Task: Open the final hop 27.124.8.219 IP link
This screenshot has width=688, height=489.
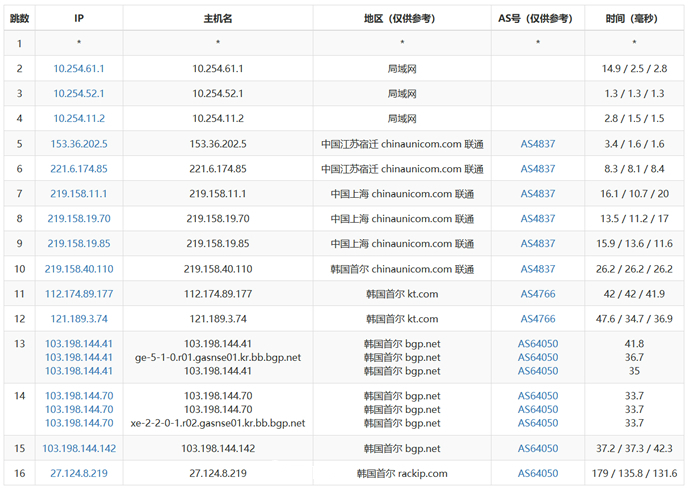Action: pyautogui.click(x=79, y=473)
